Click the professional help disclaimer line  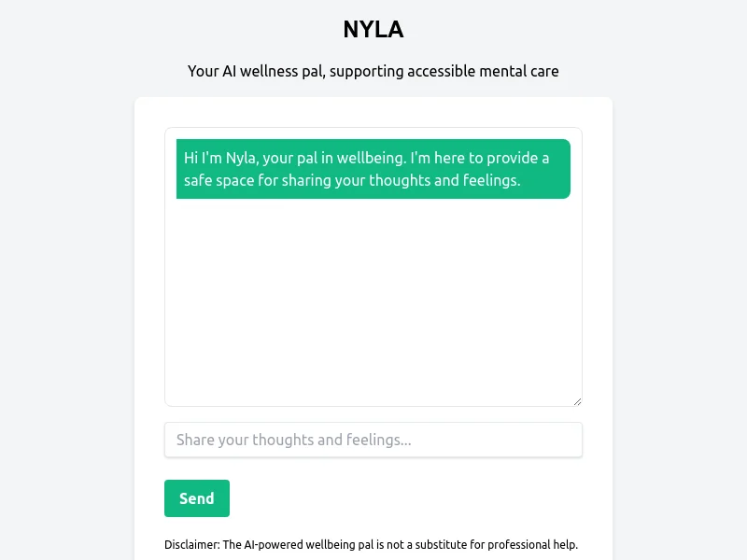click(x=371, y=544)
